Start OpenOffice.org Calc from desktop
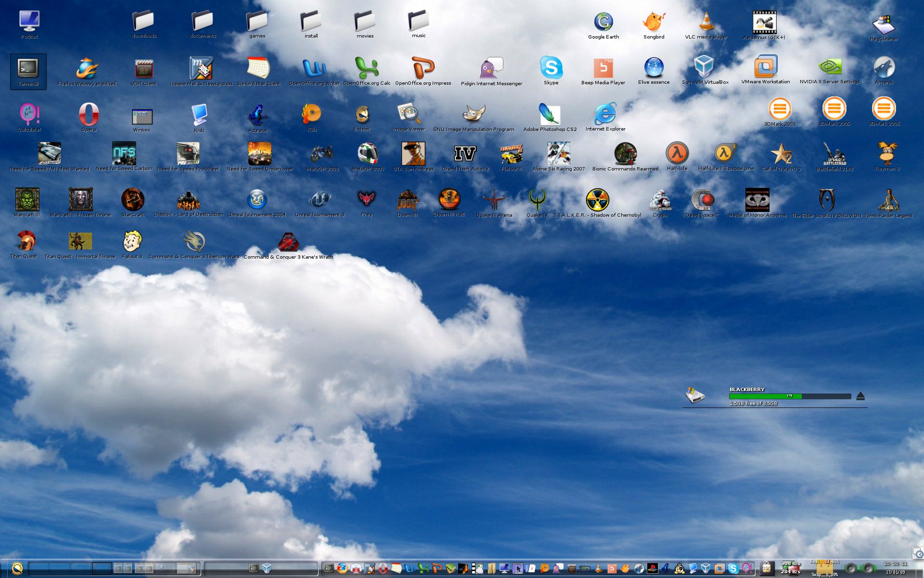This screenshot has width=924, height=578. 367,71
